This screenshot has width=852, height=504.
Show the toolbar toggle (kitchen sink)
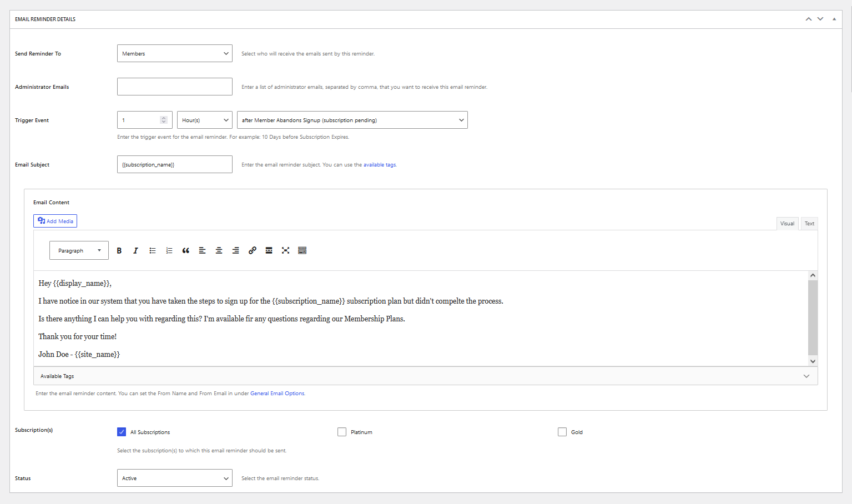(x=302, y=250)
